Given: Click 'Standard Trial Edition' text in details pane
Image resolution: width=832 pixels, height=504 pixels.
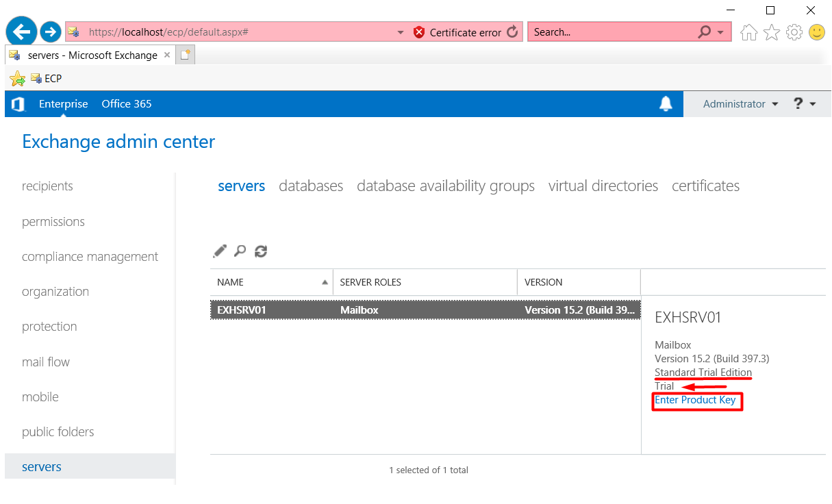Looking at the screenshot, I should pyautogui.click(x=703, y=373).
